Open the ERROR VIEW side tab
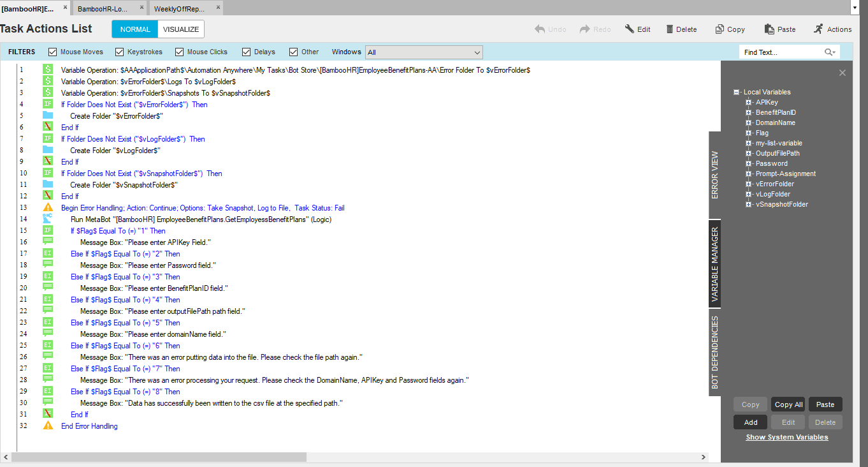This screenshot has width=868, height=467. pos(714,175)
